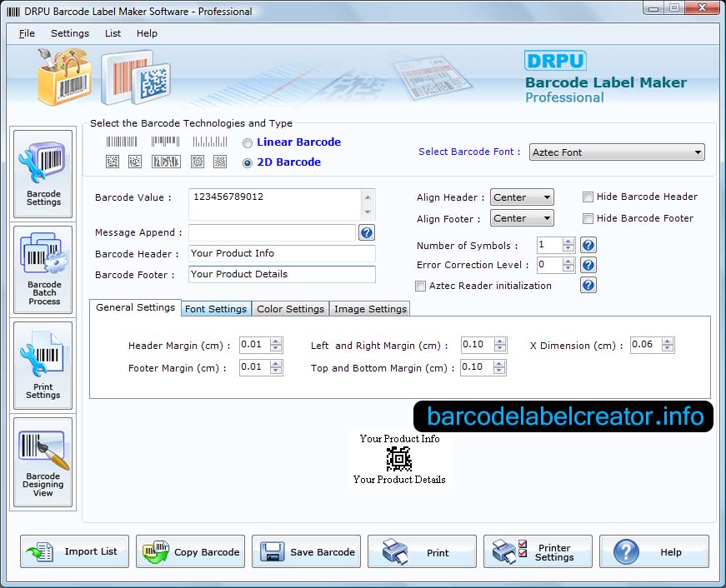Image resolution: width=726 pixels, height=588 pixels.
Task: Click the Barcode Footer input field
Action: (x=282, y=274)
